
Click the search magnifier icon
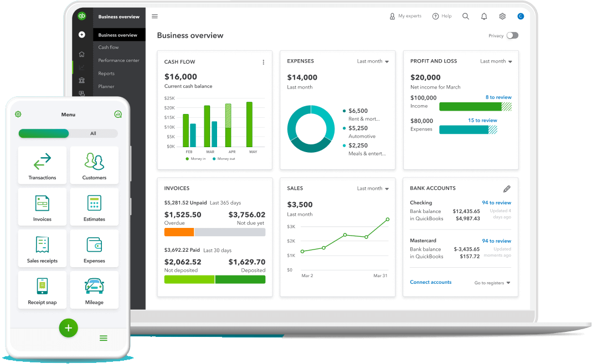[x=466, y=16]
